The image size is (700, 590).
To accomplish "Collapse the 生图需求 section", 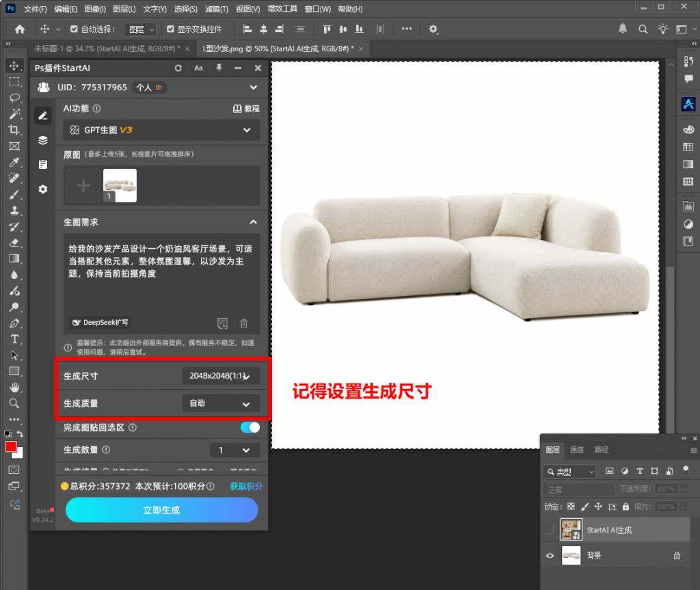I will pos(253,222).
